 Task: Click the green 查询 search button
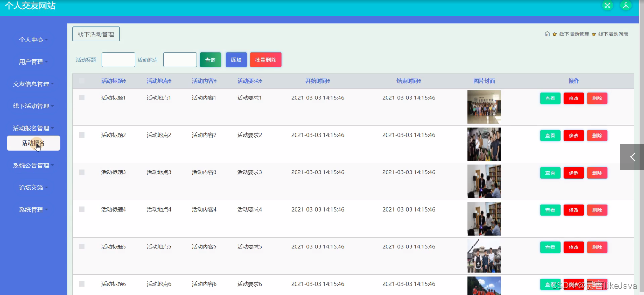point(210,60)
